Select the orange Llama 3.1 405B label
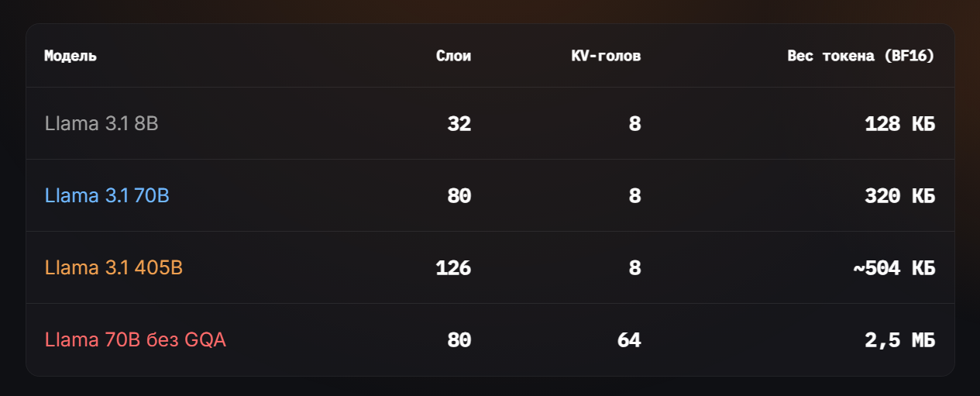Image resolution: width=980 pixels, height=396 pixels. [114, 267]
